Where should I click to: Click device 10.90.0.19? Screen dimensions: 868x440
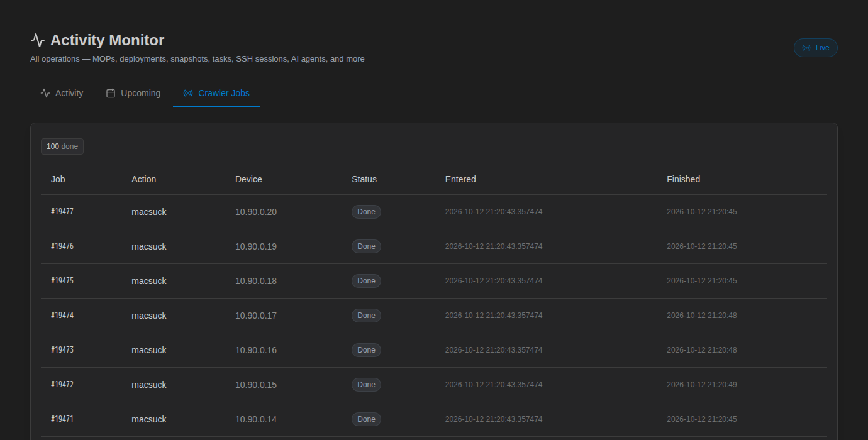tap(256, 246)
